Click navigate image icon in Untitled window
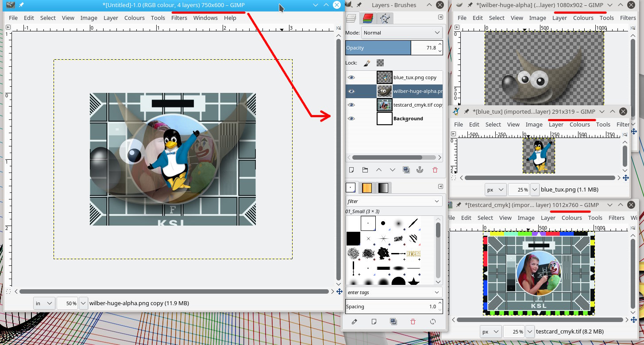 (339, 291)
